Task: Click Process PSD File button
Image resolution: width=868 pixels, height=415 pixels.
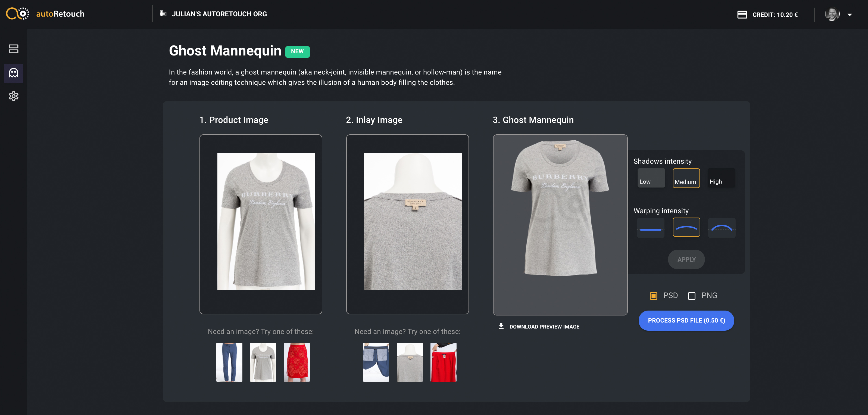Action: coord(686,320)
